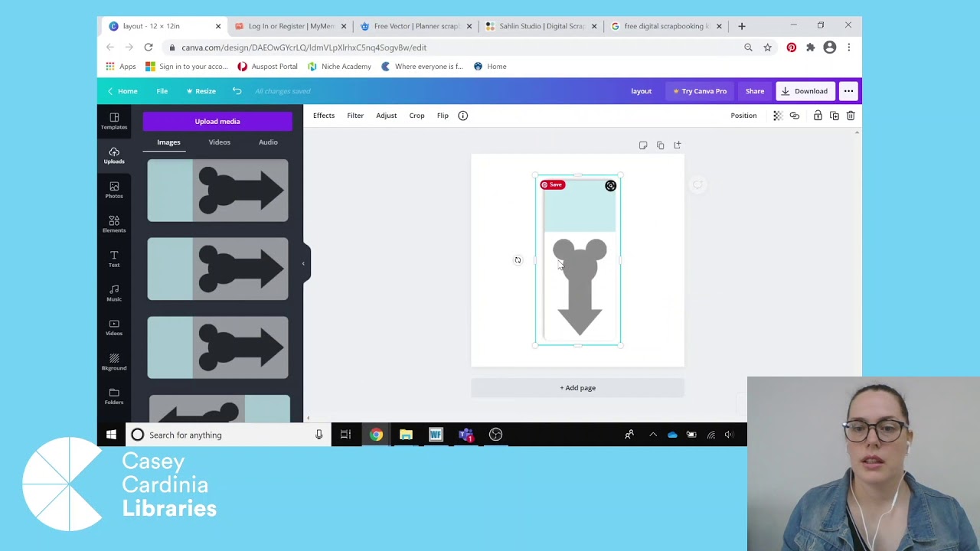Open the Auspost Portal bookmark
This screenshot has width=980, height=551.
(267, 67)
